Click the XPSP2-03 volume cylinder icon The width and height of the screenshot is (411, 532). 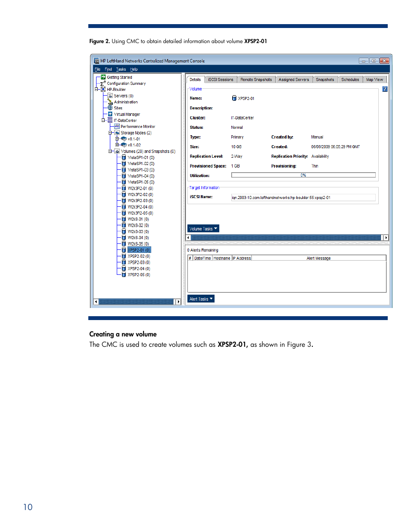pyautogui.click(x=124, y=262)
